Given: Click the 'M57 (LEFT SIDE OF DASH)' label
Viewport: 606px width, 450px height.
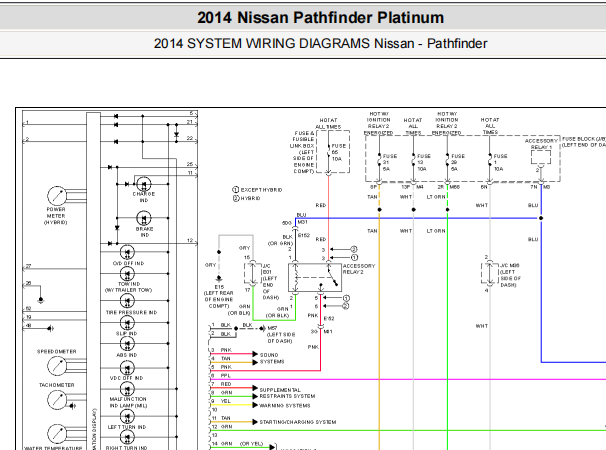Looking at the screenshot, I should (x=281, y=335).
